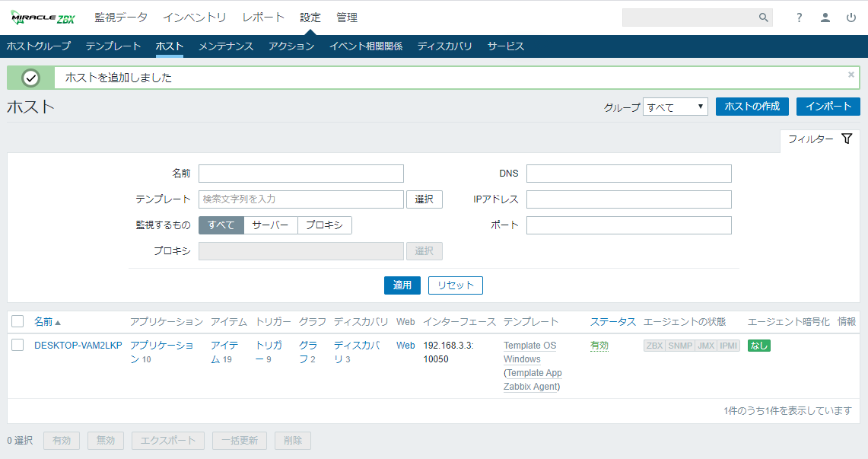Open the DESKTOP-VAM2LKP host link

pos(78,346)
